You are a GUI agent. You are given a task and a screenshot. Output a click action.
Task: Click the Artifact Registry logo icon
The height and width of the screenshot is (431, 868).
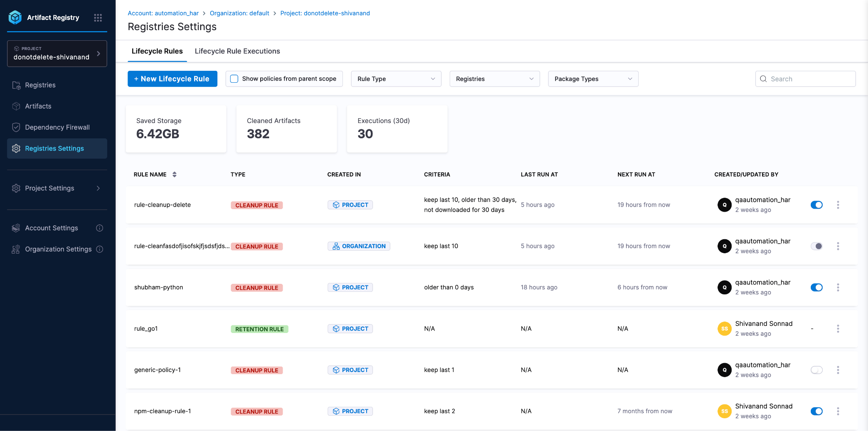(x=15, y=17)
